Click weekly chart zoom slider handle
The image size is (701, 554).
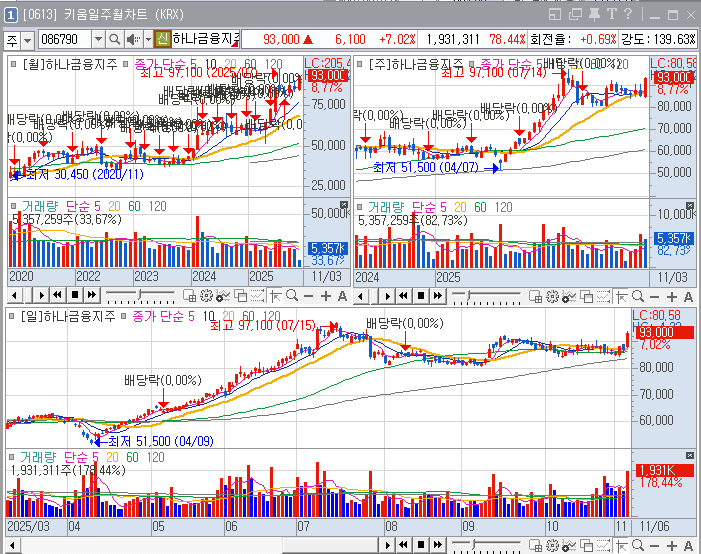click(469, 295)
